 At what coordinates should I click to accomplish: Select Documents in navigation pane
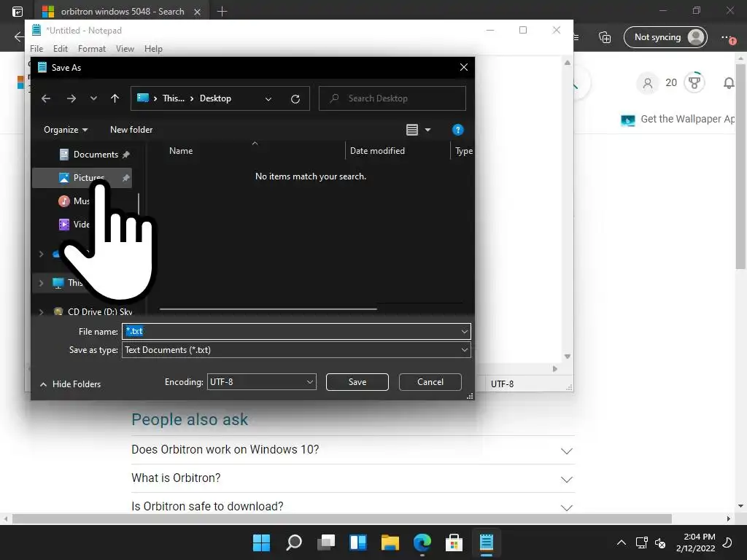(94, 155)
